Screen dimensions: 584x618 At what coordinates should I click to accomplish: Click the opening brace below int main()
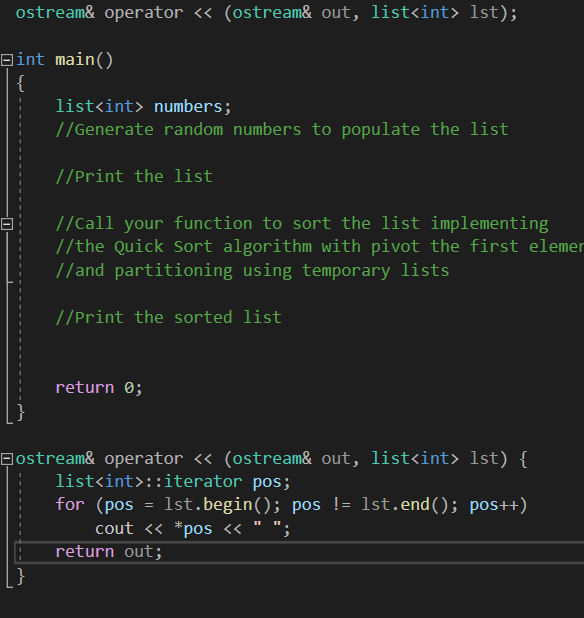coord(20,84)
